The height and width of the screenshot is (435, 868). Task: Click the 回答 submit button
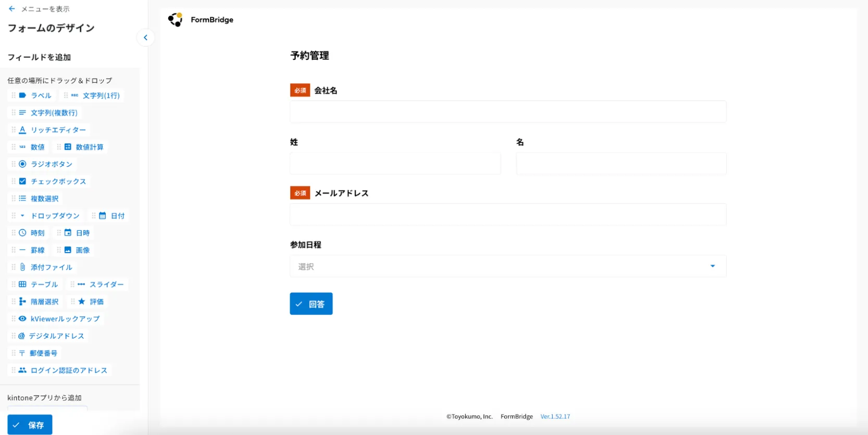311,304
